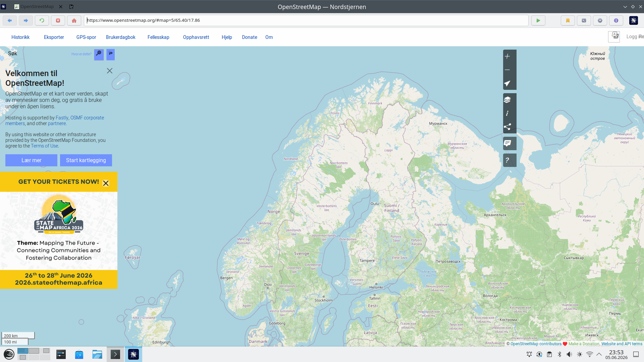Open the Om navigation item
This screenshot has width=644, height=362.
click(269, 37)
